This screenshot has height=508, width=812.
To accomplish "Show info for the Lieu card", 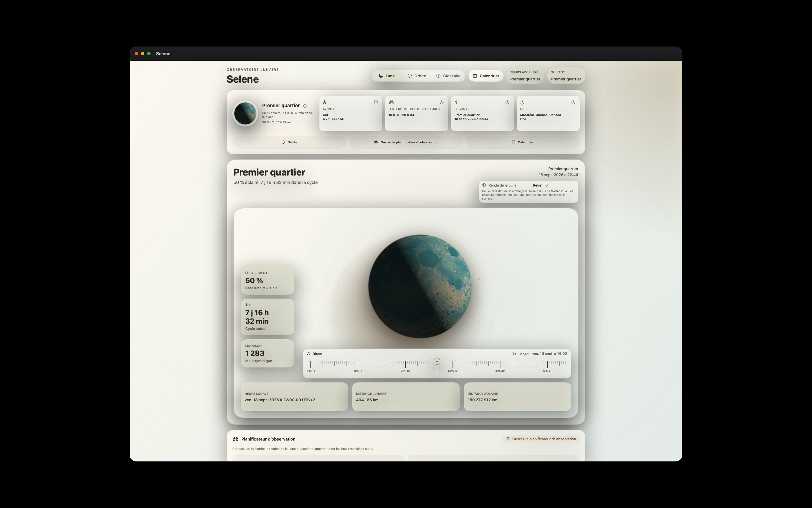I will 573,102.
